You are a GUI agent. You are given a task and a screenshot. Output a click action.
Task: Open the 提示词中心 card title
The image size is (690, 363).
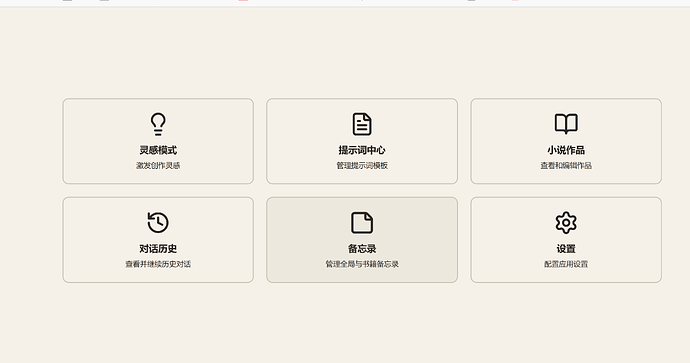[362, 150]
